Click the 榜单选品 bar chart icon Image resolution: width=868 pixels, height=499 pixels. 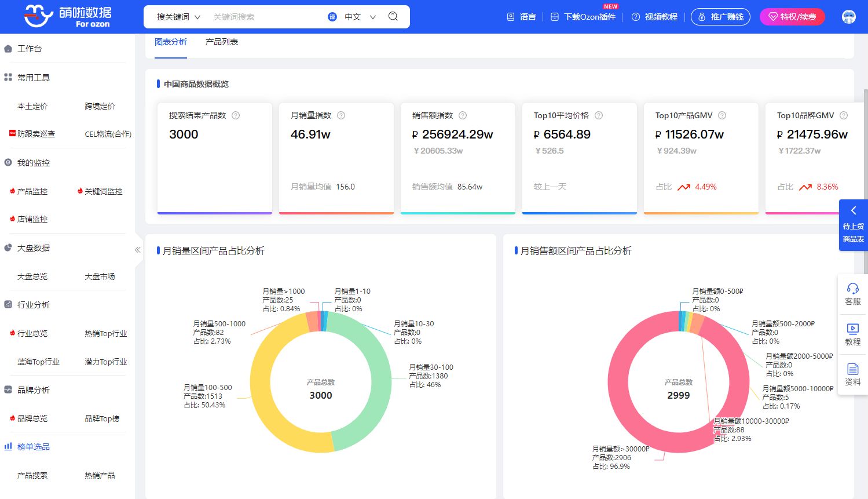8,446
